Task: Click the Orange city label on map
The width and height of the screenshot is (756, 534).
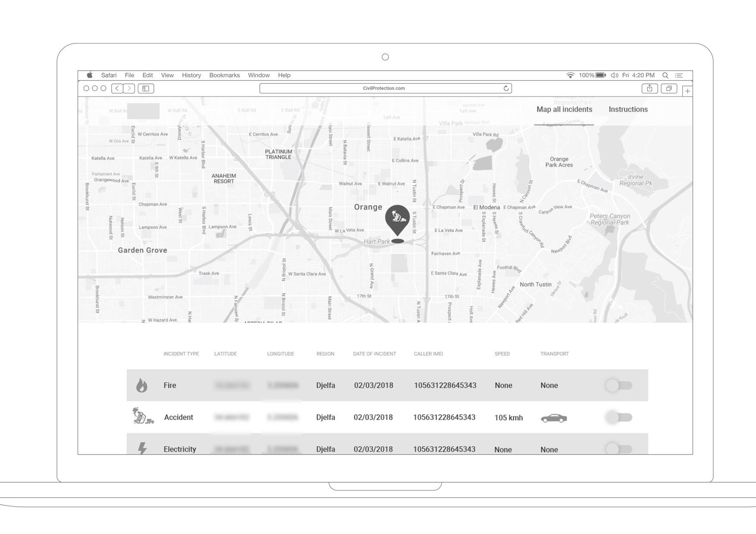Action: coord(368,207)
